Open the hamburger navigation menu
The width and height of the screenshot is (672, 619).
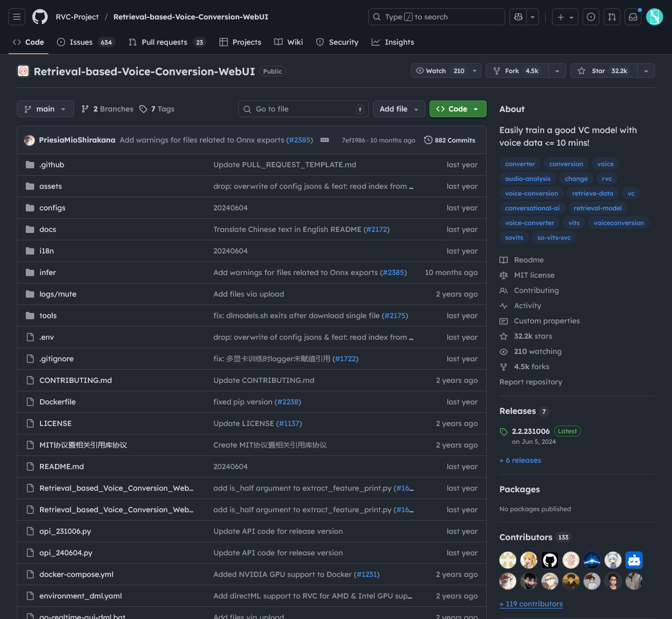pyautogui.click(x=17, y=17)
